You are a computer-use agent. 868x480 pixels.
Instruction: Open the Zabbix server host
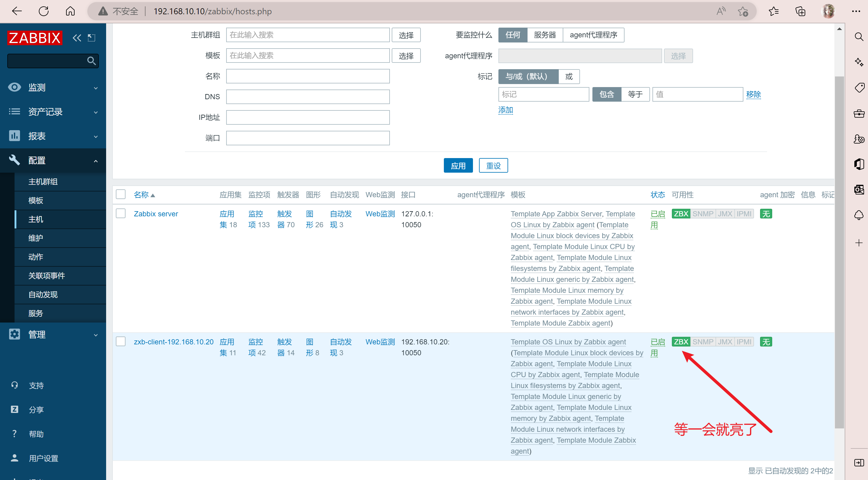pyautogui.click(x=156, y=214)
